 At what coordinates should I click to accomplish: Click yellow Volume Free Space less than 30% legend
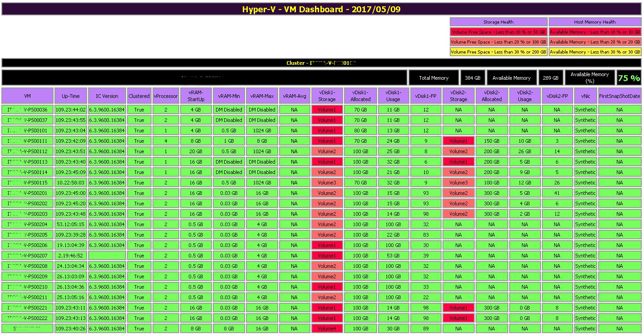click(498, 52)
